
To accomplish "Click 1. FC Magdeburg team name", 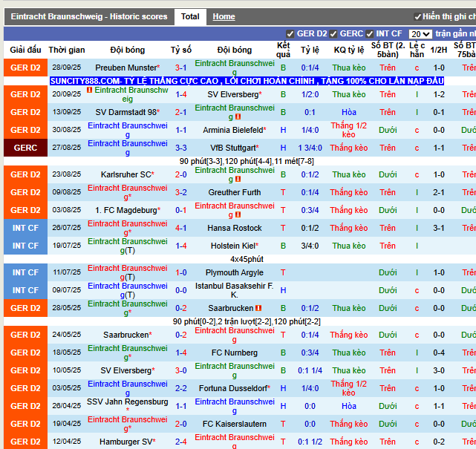I will (128, 210).
